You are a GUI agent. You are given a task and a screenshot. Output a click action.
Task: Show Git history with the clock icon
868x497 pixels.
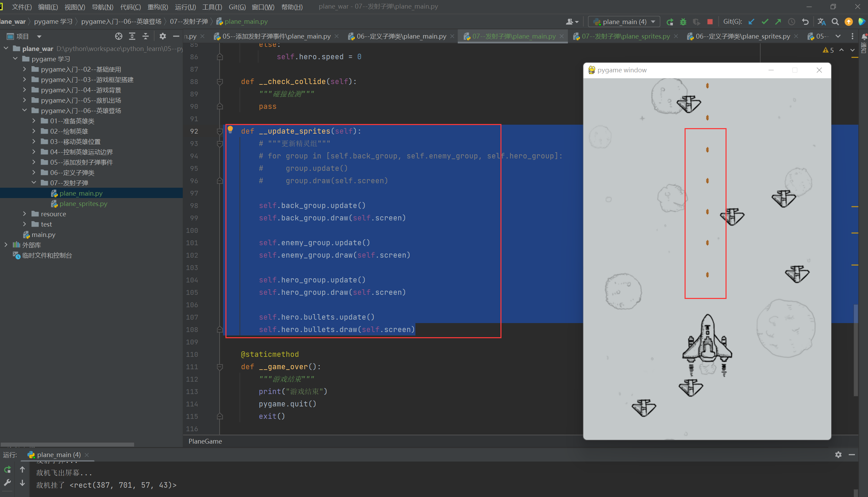click(x=792, y=22)
